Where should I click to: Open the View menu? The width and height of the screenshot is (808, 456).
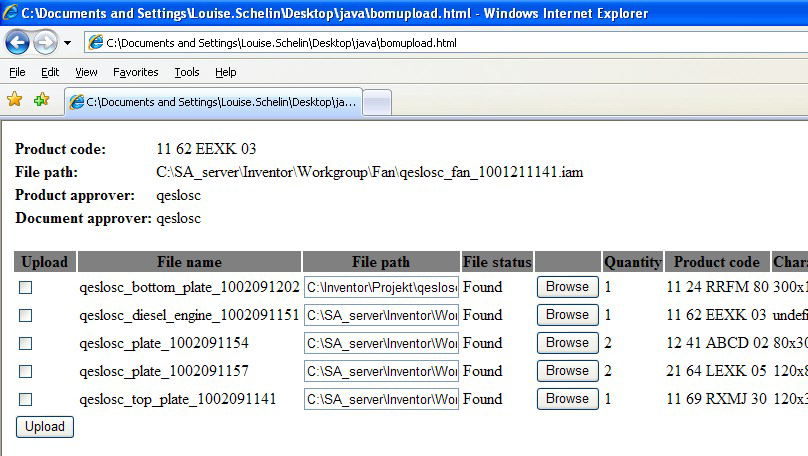pyautogui.click(x=86, y=72)
